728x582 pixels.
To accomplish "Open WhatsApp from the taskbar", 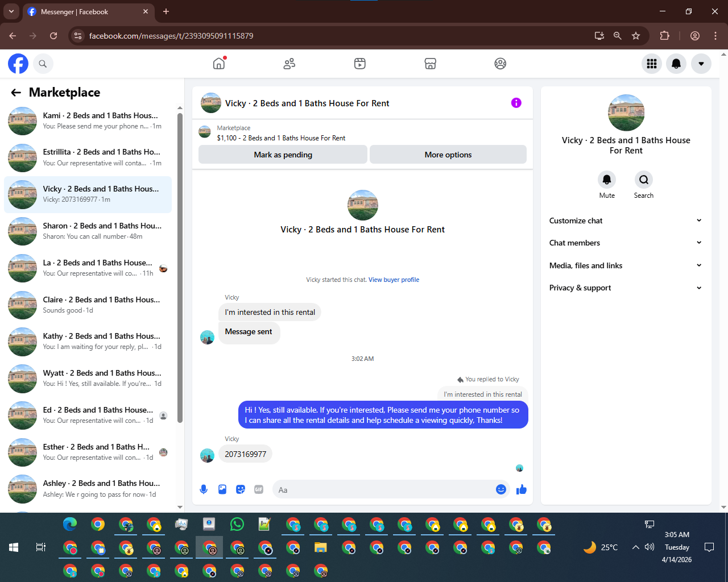I will (x=237, y=524).
